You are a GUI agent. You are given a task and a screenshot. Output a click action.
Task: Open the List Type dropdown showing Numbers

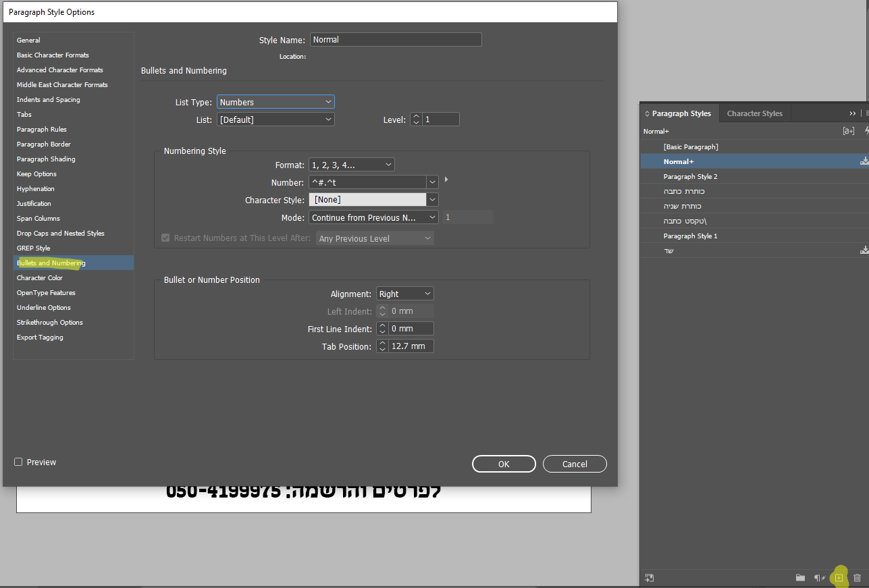click(x=275, y=102)
